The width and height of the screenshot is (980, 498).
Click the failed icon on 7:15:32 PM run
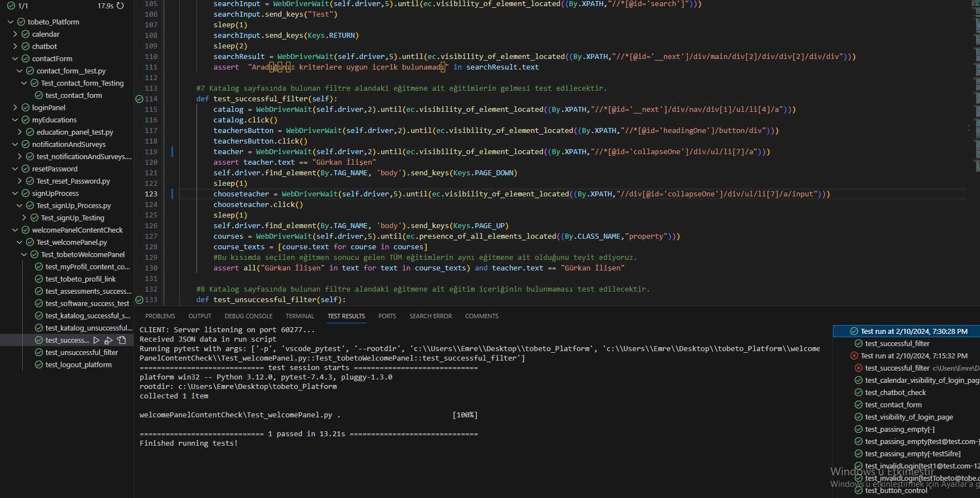tap(854, 356)
